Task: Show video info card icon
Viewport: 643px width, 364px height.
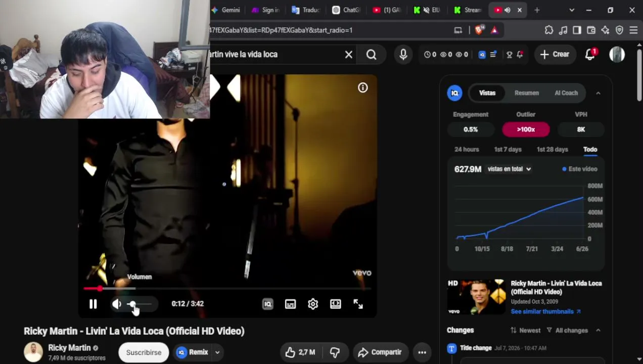Action: click(363, 88)
